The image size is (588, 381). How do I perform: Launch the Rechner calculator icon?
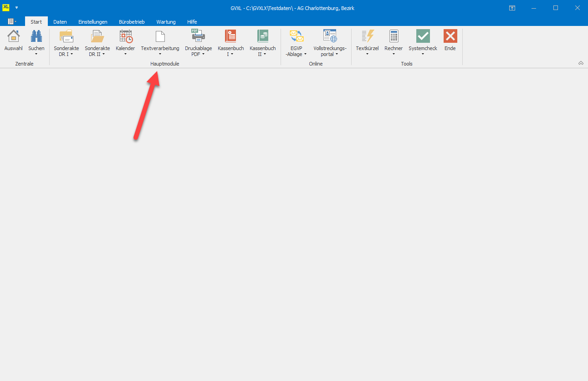[x=394, y=36]
